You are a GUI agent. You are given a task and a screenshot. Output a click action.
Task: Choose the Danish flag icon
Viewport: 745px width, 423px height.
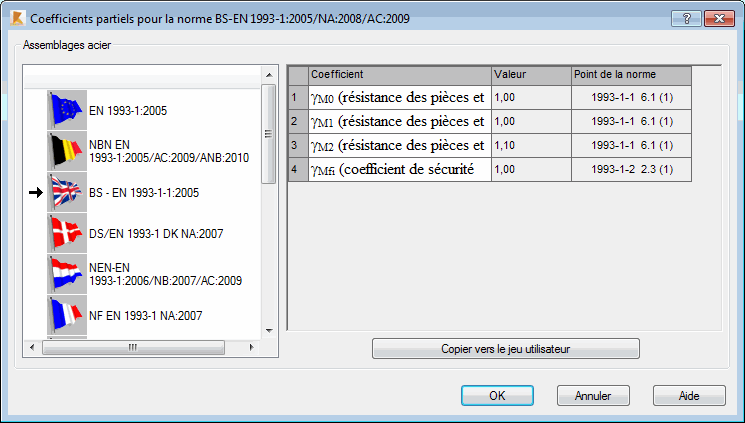click(x=67, y=233)
